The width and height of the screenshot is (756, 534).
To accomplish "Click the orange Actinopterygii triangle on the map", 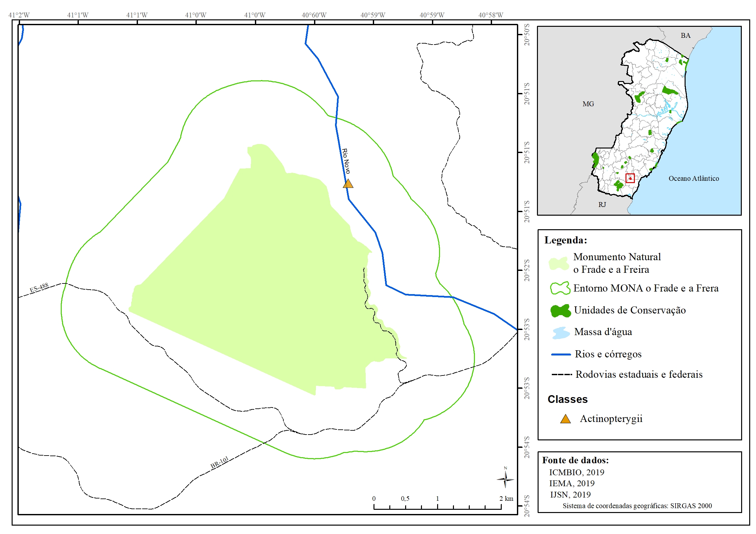I will [x=348, y=184].
